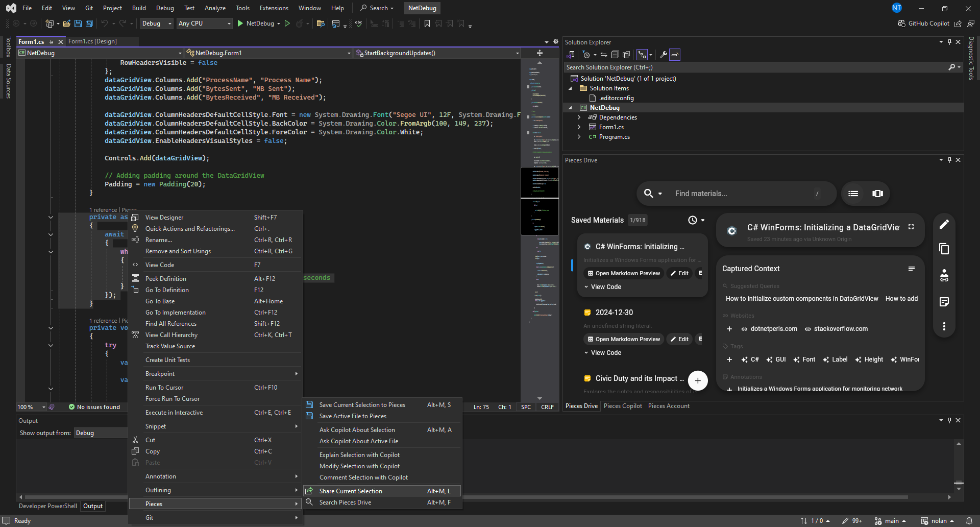Click Start Without Debugging outline play icon
980x527 pixels.
point(287,23)
